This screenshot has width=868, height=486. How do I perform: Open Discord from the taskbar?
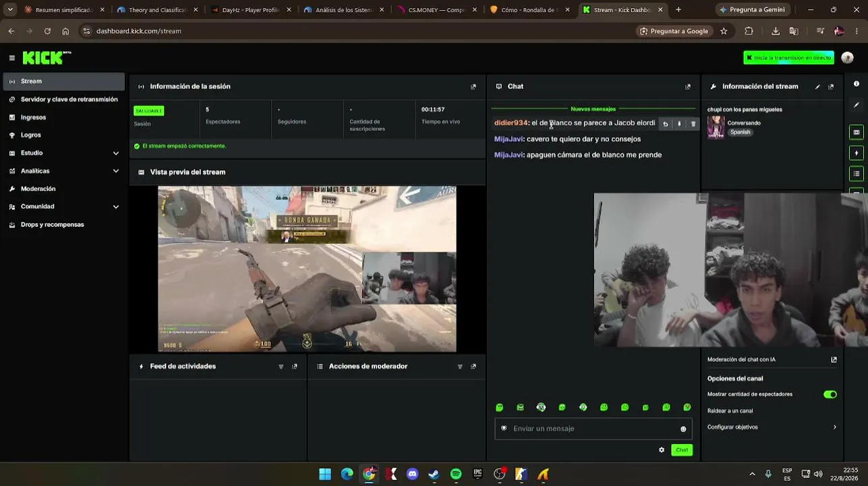[413, 474]
